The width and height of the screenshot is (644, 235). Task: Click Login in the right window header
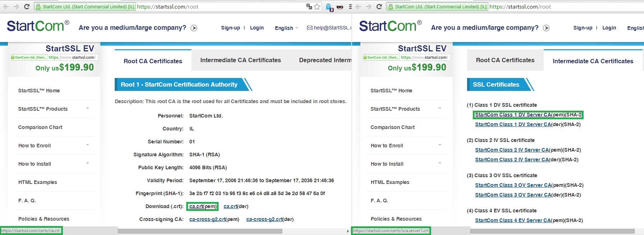click(x=609, y=28)
